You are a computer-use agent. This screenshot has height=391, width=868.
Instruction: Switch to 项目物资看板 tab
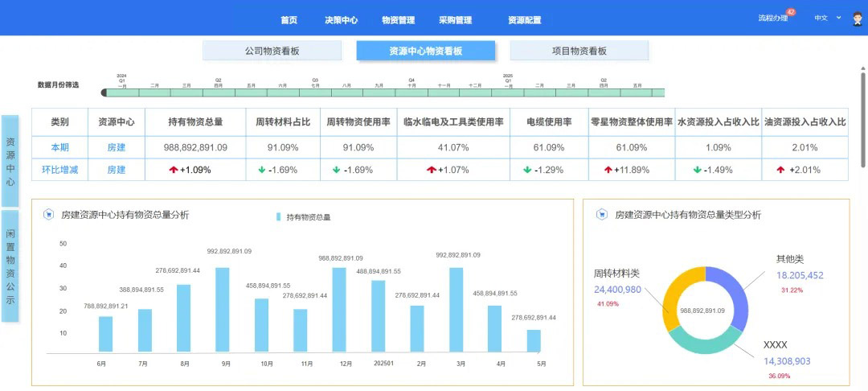coord(579,51)
